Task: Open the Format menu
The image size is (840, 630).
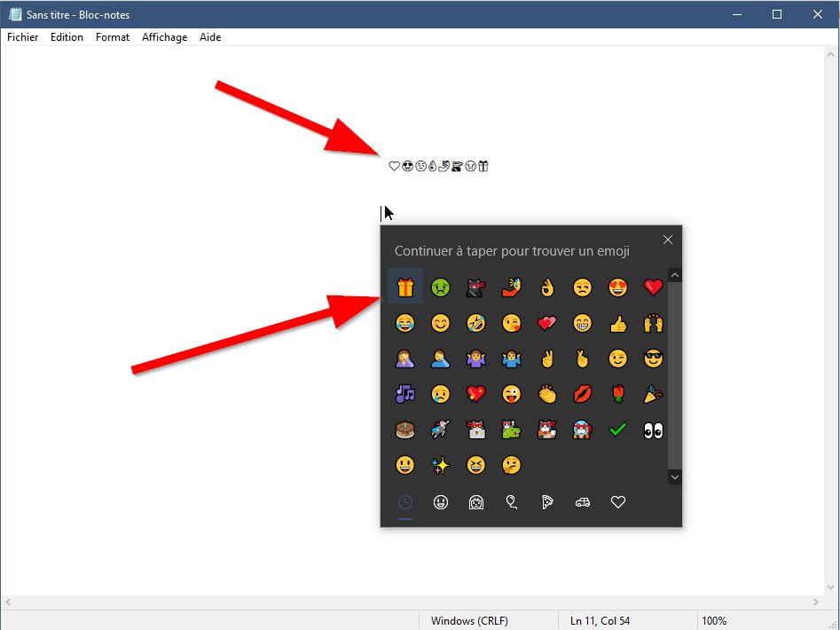Action: (113, 37)
